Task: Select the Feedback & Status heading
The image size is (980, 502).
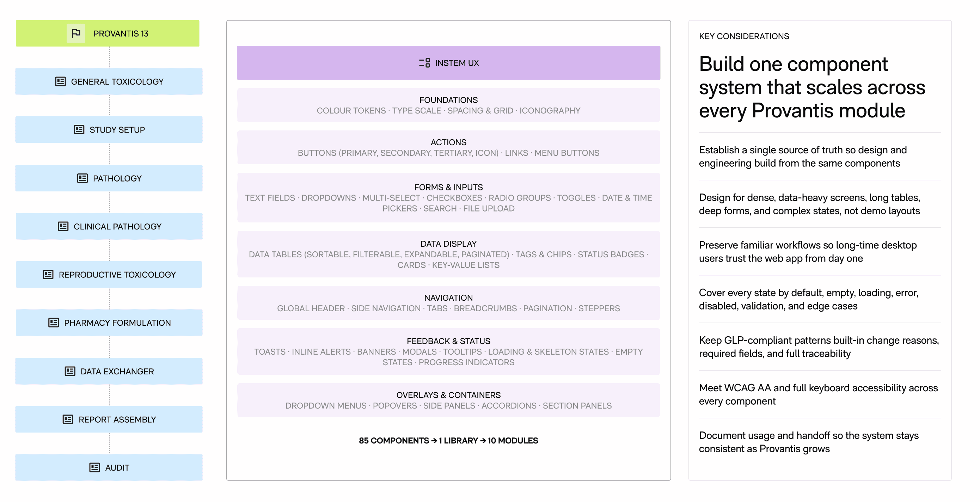Action: pos(448,341)
